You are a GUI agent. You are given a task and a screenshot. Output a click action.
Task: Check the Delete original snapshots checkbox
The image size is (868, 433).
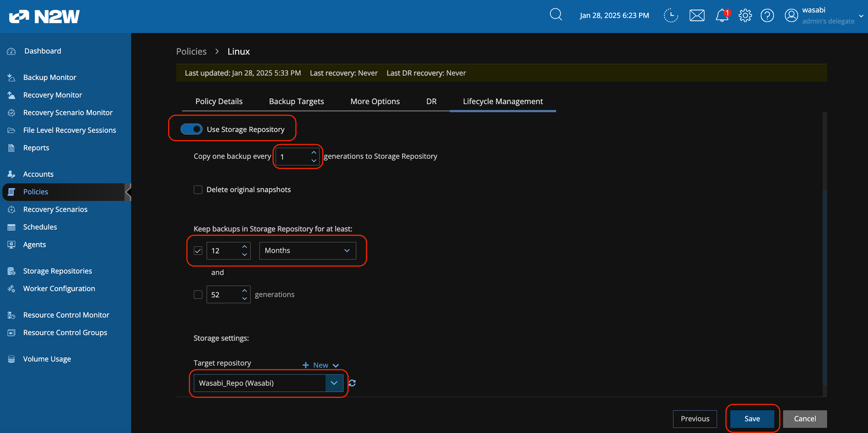[198, 190]
